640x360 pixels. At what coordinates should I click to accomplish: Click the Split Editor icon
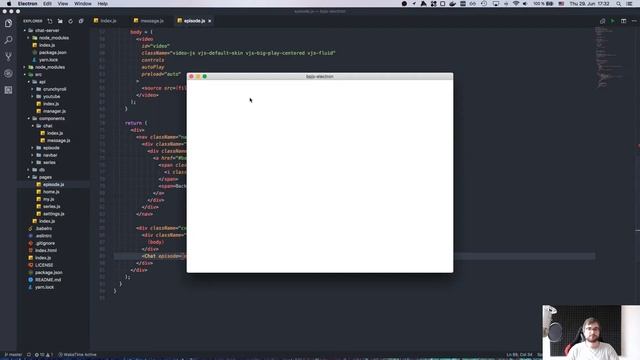(623, 21)
